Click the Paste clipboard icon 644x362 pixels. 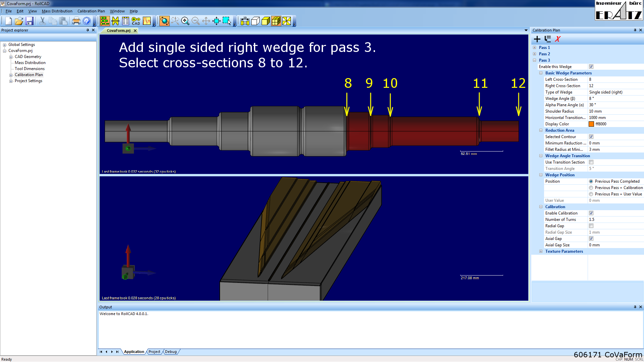[x=63, y=21]
